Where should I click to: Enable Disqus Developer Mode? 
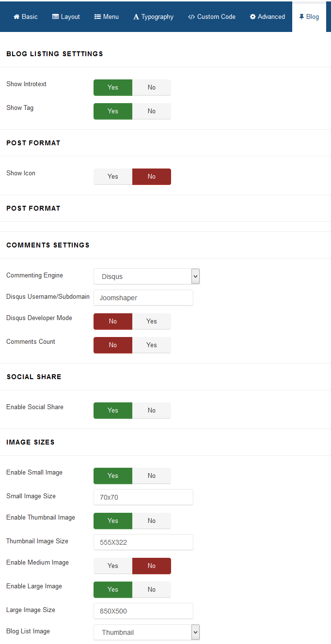click(152, 322)
